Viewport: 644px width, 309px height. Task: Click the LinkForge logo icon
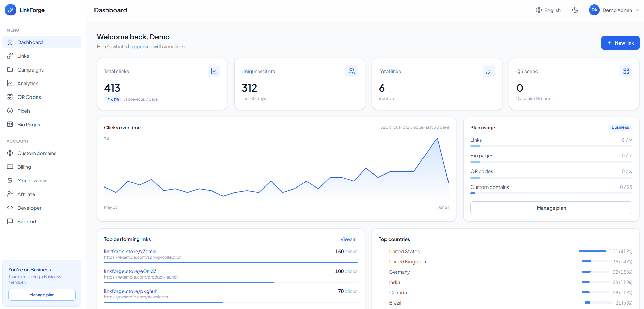click(x=10, y=10)
